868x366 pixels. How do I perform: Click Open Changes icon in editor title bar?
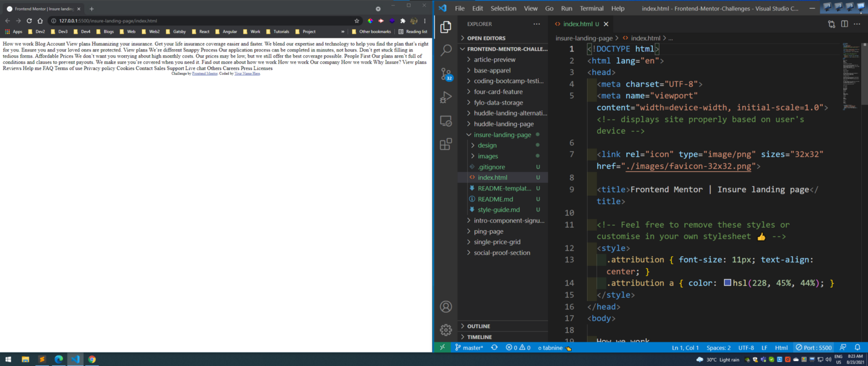pyautogui.click(x=831, y=24)
